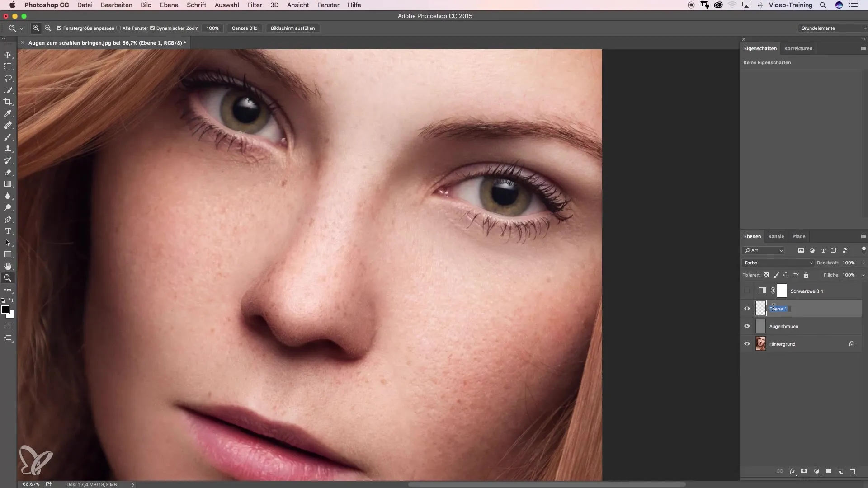
Task: Open the Deckkraft opacity dropdown arrow
Action: pyautogui.click(x=863, y=263)
